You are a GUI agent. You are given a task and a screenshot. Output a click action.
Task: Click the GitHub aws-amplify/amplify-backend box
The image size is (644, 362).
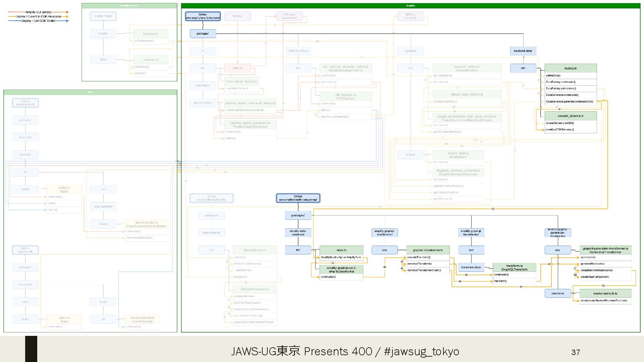203,16
